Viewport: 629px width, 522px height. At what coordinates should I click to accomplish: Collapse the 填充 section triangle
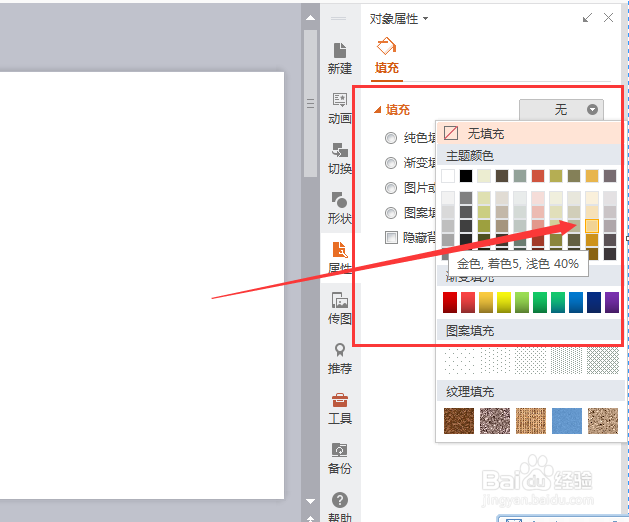click(x=377, y=110)
